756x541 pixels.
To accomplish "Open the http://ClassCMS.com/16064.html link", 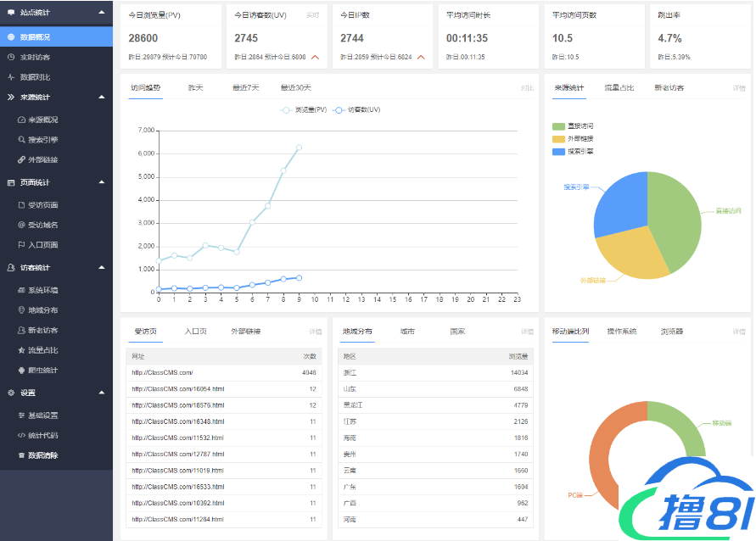I will (x=177, y=389).
